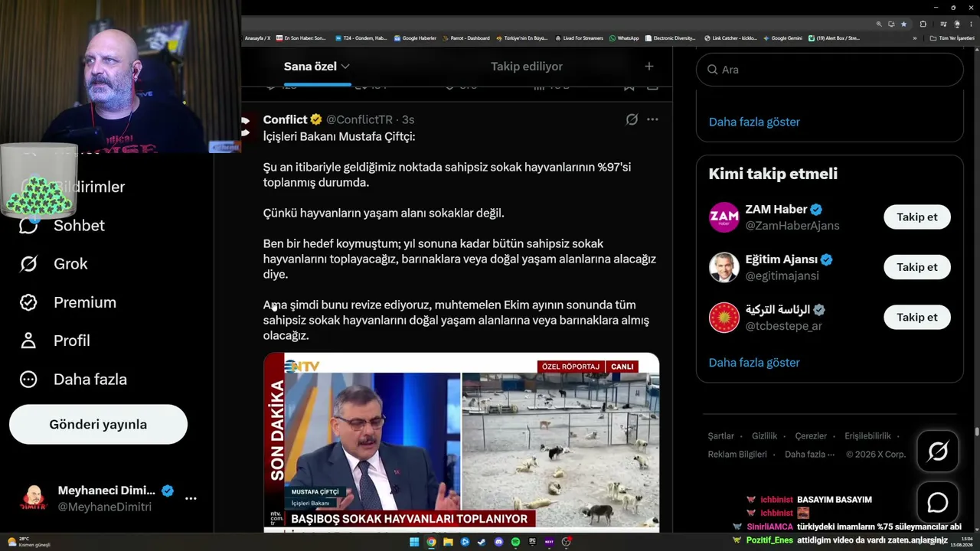Click the search magnifier icon in Ara box

[712, 70]
